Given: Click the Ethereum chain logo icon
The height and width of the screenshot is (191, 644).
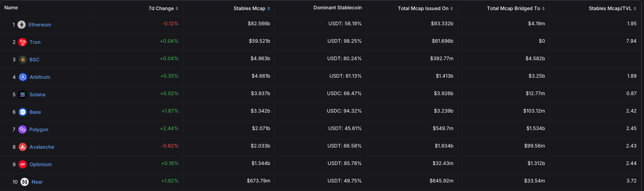Looking at the screenshot, I should click(22, 24).
